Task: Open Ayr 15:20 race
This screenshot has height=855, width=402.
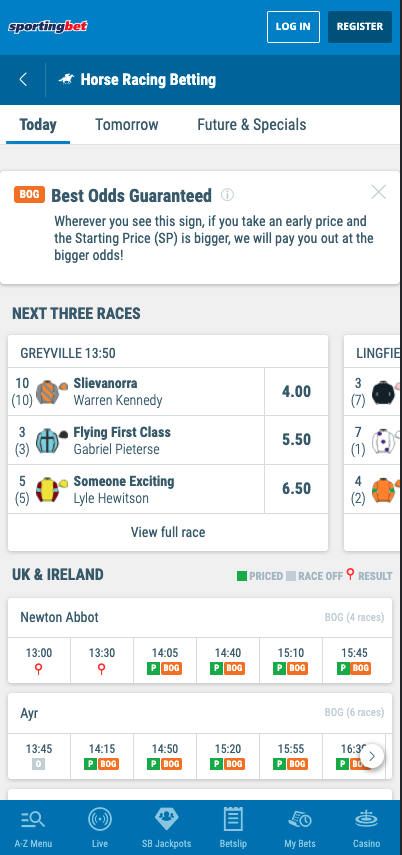Action: 228,756
